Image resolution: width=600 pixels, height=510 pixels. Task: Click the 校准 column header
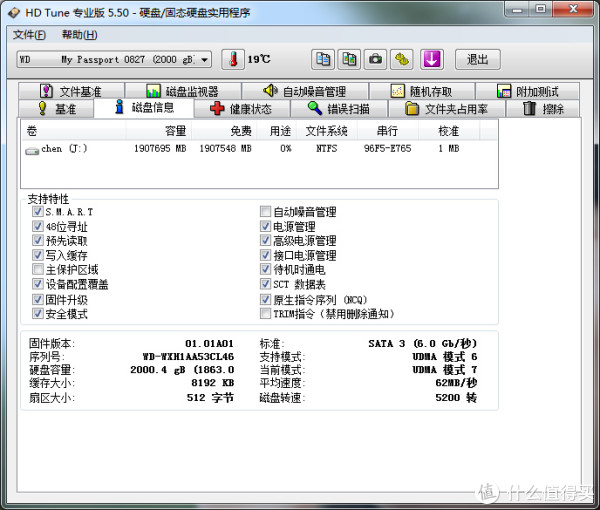pyautogui.click(x=449, y=131)
